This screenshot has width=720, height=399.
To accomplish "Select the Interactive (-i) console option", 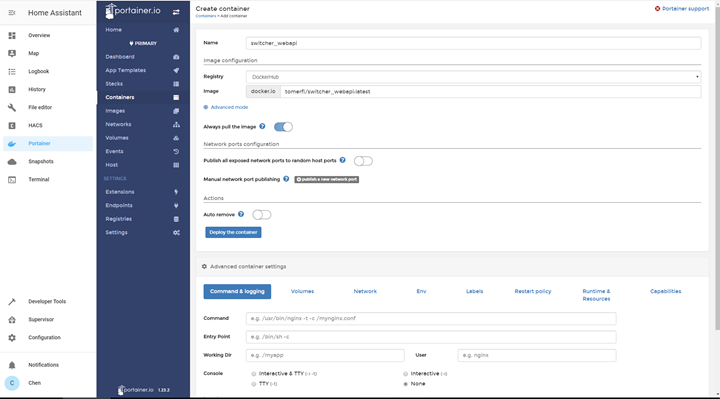I will tap(405, 374).
